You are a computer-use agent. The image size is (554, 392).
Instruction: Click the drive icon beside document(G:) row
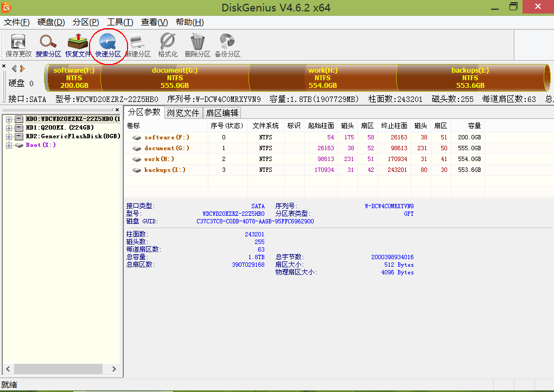tap(137, 149)
